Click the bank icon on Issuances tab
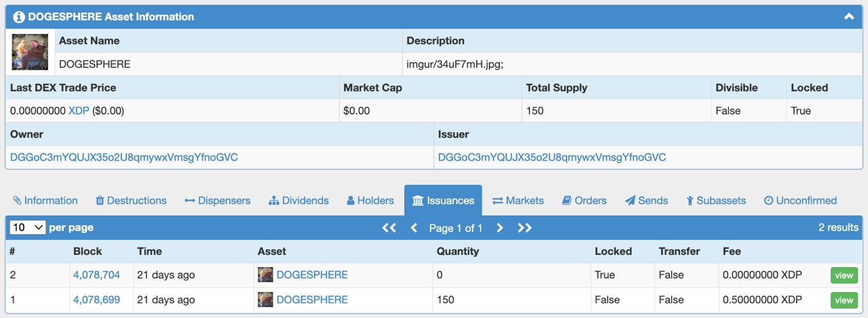Viewport: 868px width, 318px height. click(418, 201)
